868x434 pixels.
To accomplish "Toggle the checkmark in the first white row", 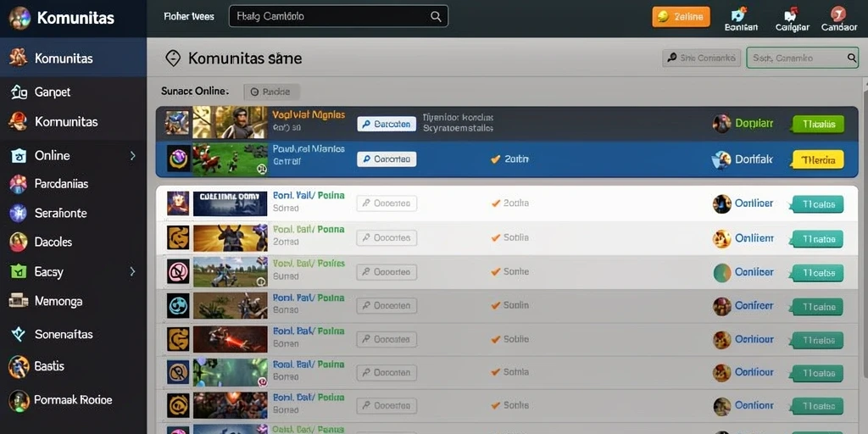I will pyautogui.click(x=496, y=203).
